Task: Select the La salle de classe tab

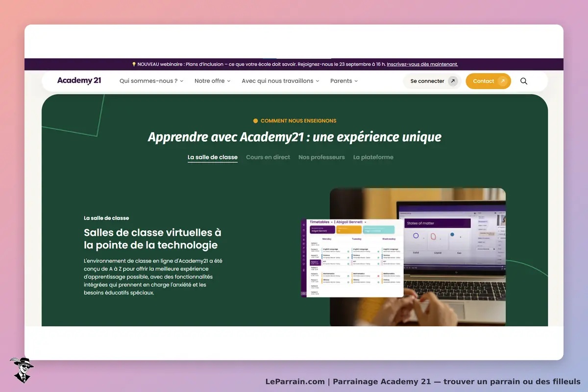Action: tap(213, 157)
